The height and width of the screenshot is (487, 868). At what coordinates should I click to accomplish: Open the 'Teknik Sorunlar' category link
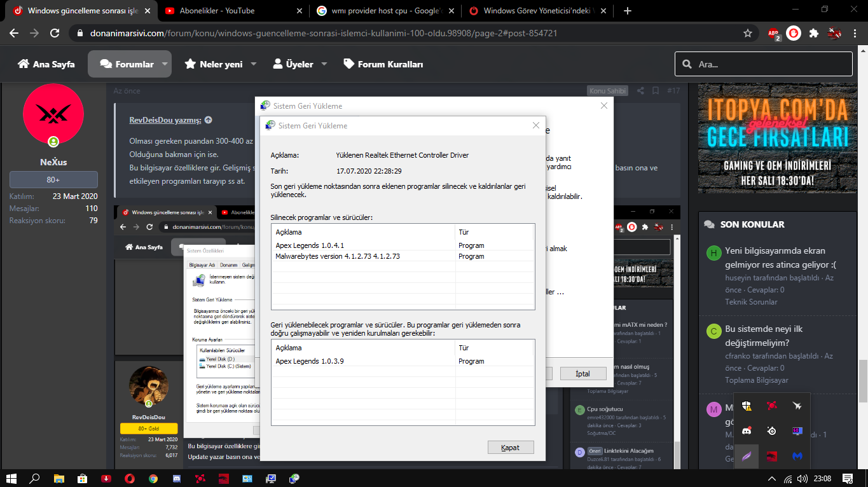(751, 302)
